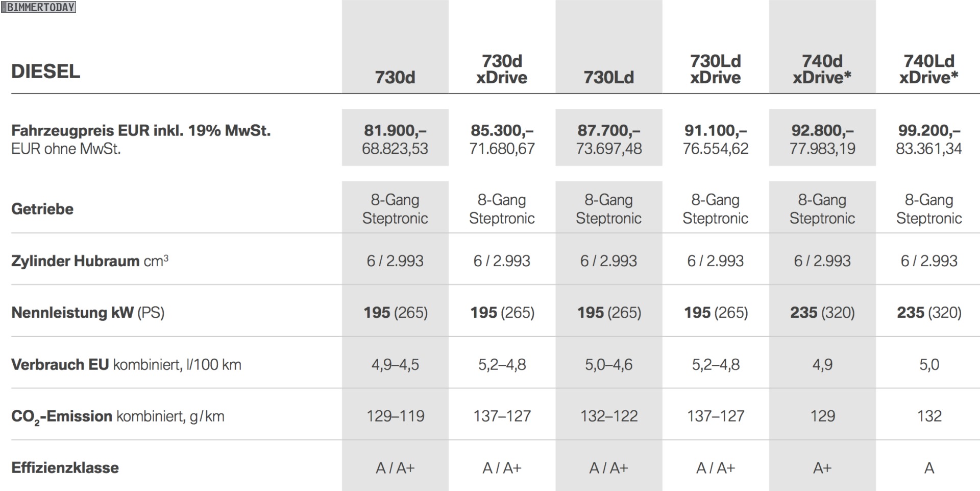Image resolution: width=980 pixels, height=491 pixels.
Task: Click the 730Ld column header
Action: tap(608, 78)
